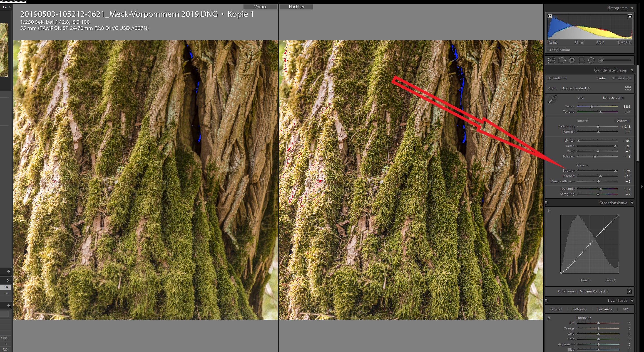This screenshot has height=352, width=644.
Task: Select the spot removal tool
Action: (x=562, y=60)
